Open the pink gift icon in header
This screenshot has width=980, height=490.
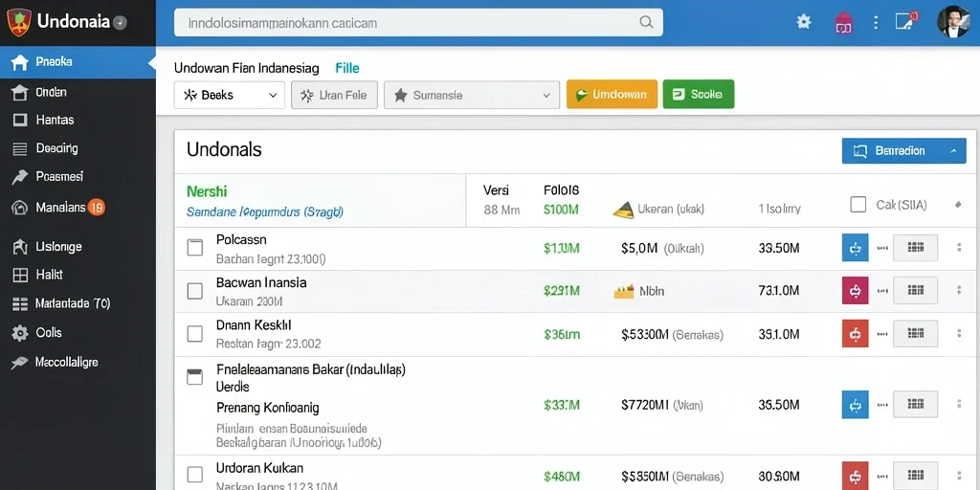[x=844, y=23]
